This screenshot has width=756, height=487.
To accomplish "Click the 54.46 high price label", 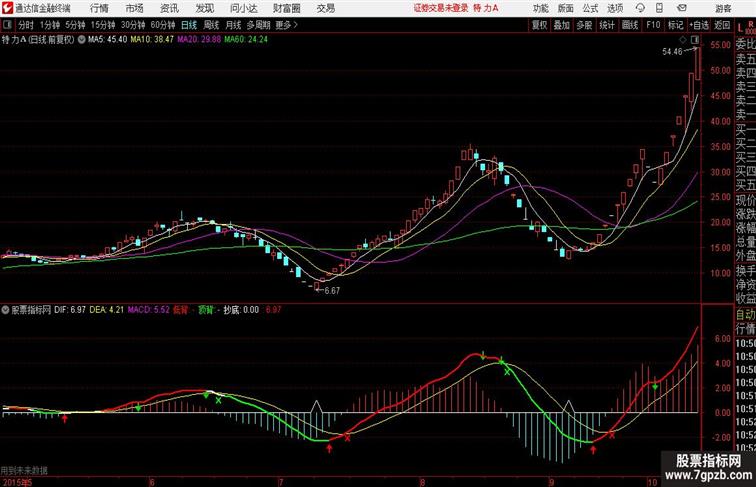I will click(673, 51).
